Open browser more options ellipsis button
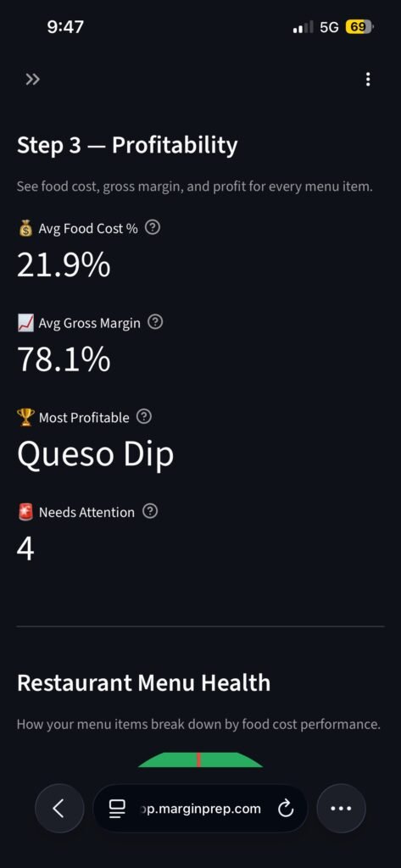 (x=341, y=808)
